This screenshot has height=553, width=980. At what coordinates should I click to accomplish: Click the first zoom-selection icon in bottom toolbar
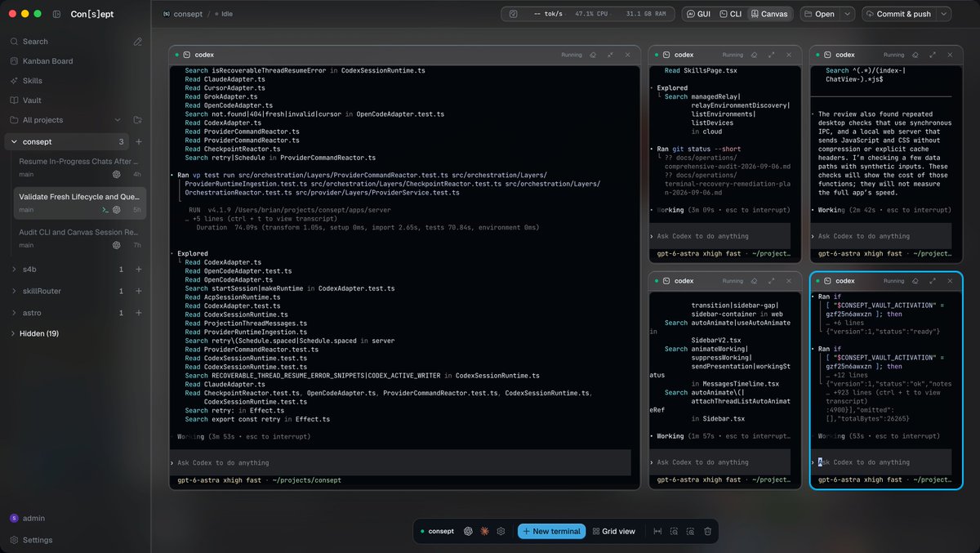tap(674, 531)
